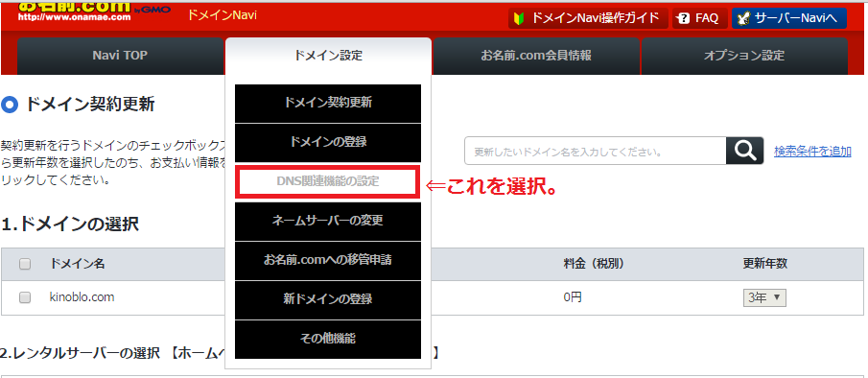Open お名前.com会員情報 tab
Viewport: 868px width, 378px height.
click(536, 56)
